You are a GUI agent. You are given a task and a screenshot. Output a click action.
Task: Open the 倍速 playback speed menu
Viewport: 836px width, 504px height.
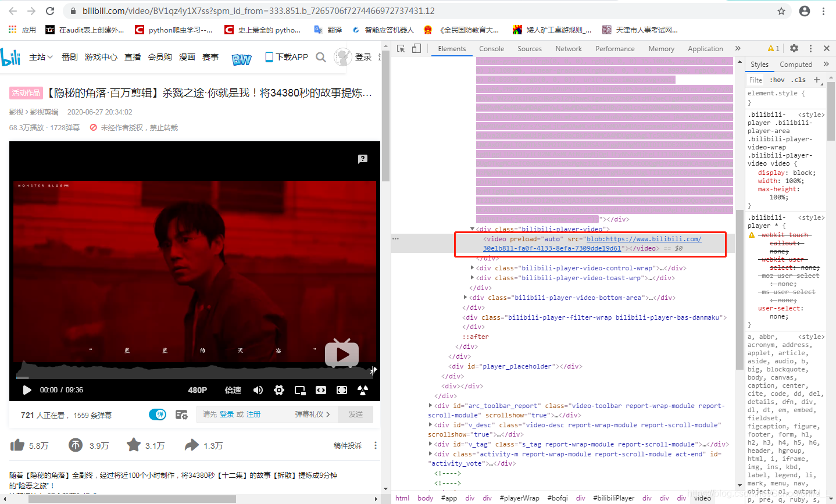point(233,390)
